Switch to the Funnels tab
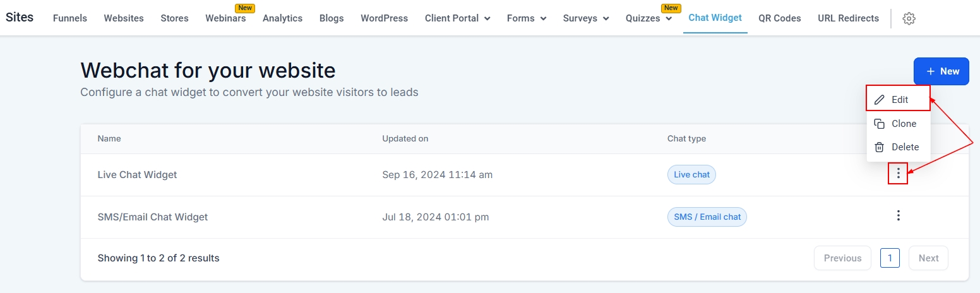 pos(70,18)
